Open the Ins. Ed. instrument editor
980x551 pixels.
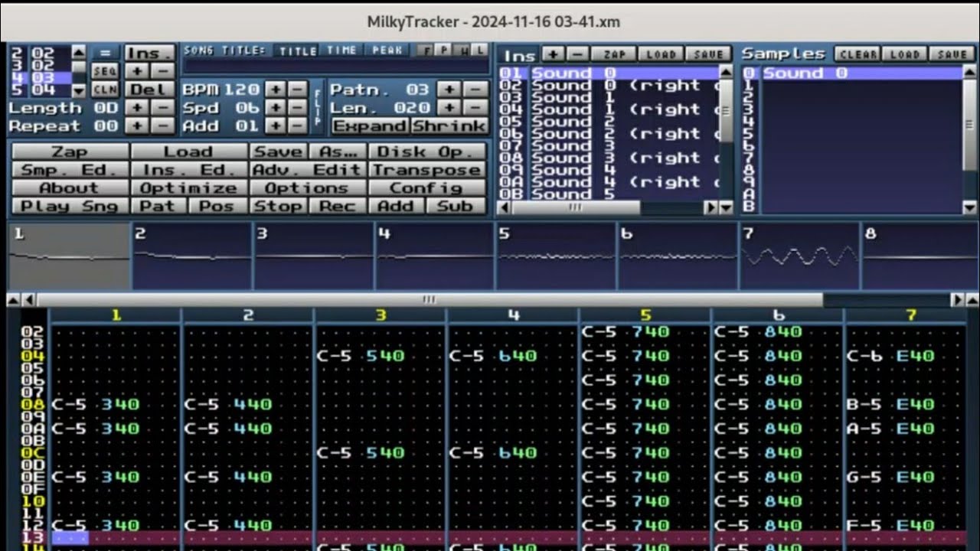click(x=188, y=170)
